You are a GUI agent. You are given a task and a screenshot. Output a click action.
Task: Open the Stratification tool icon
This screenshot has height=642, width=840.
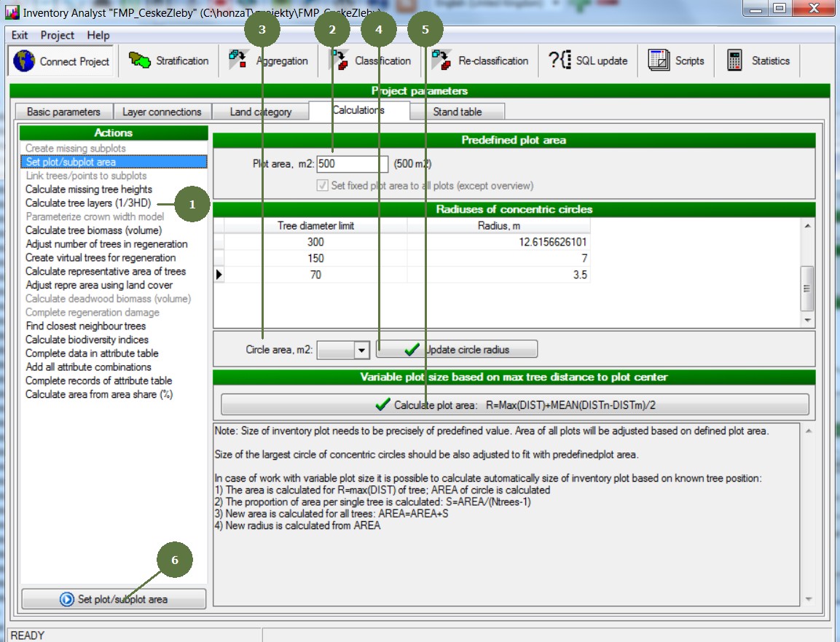(x=139, y=60)
